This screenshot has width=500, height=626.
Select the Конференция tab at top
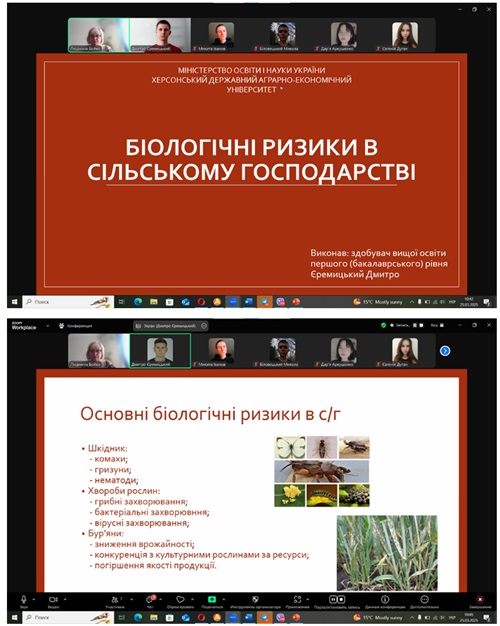[x=75, y=326]
